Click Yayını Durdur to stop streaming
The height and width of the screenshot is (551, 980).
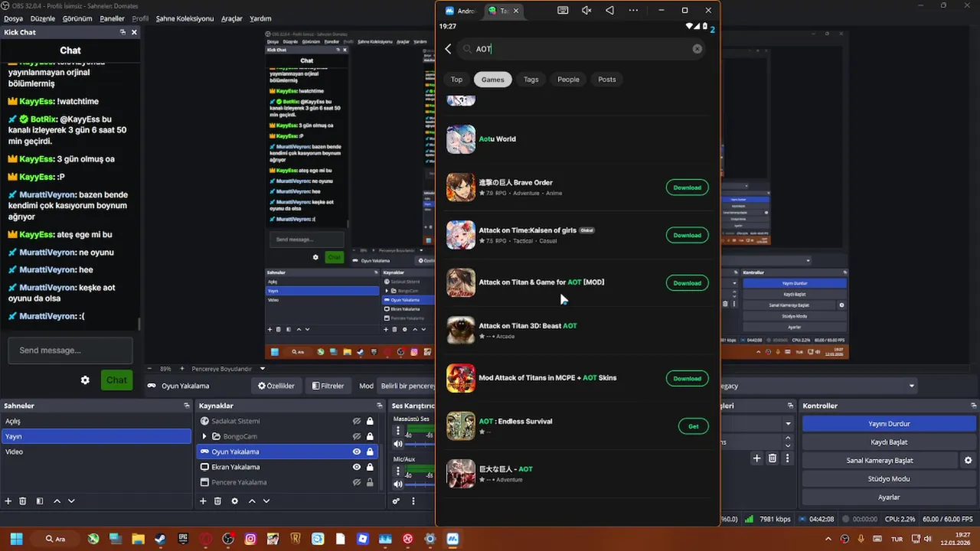[889, 424]
